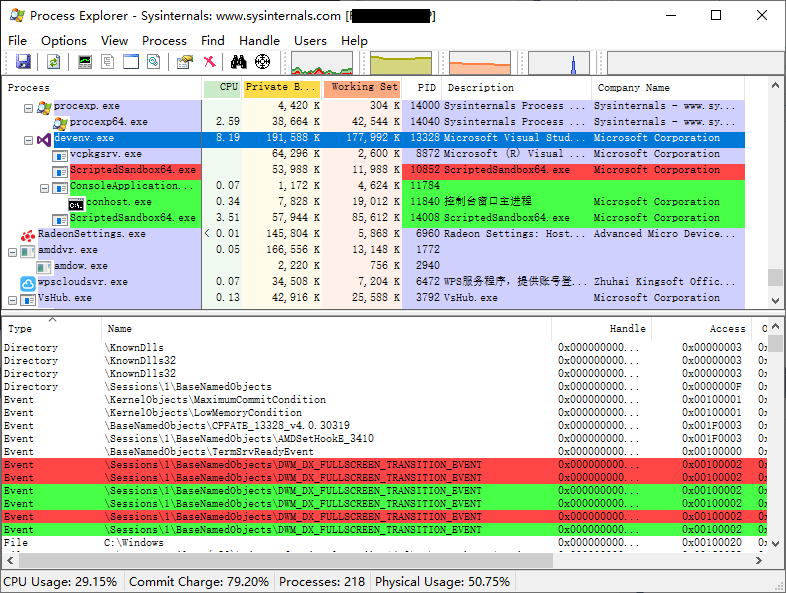This screenshot has height=593, width=786.
Task: Click the handle pane scroll right arrow
Action: click(759, 560)
